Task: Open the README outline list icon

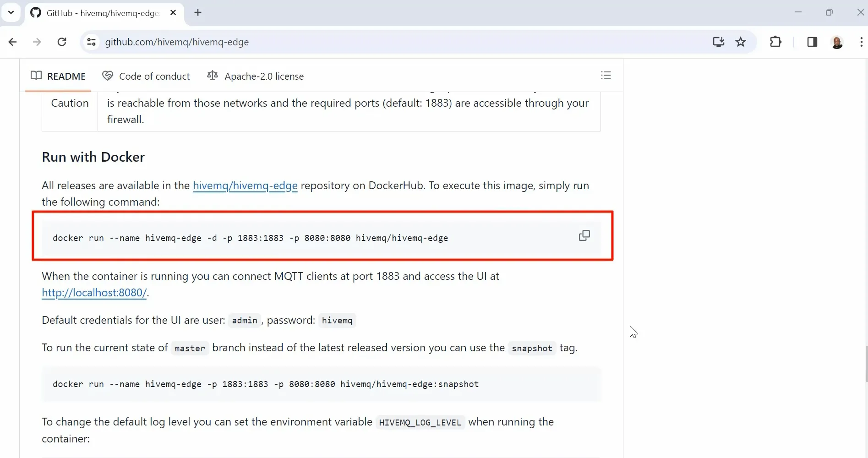Action: (606, 76)
